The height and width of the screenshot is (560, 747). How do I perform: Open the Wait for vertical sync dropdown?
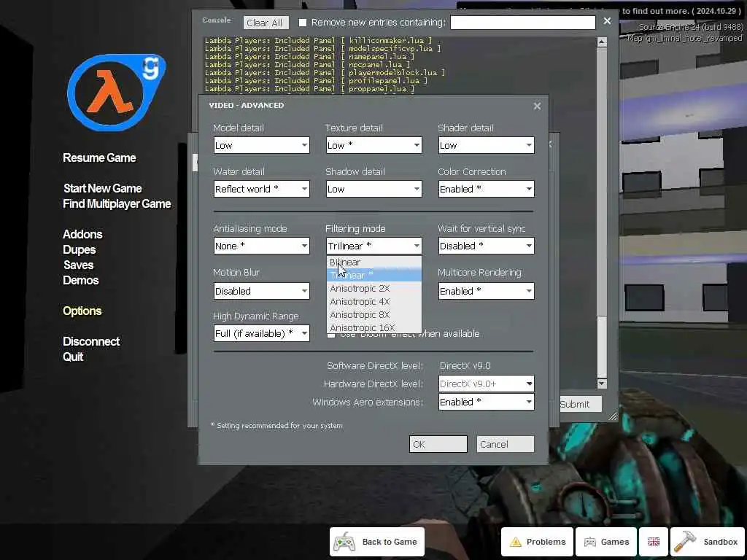tap(486, 246)
